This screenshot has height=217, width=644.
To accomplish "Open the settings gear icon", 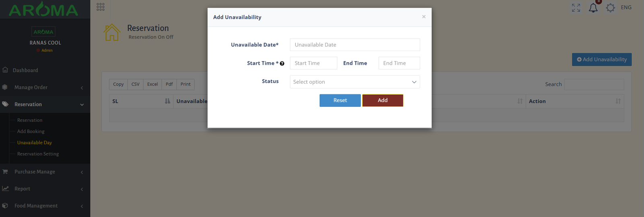I will click(x=610, y=8).
